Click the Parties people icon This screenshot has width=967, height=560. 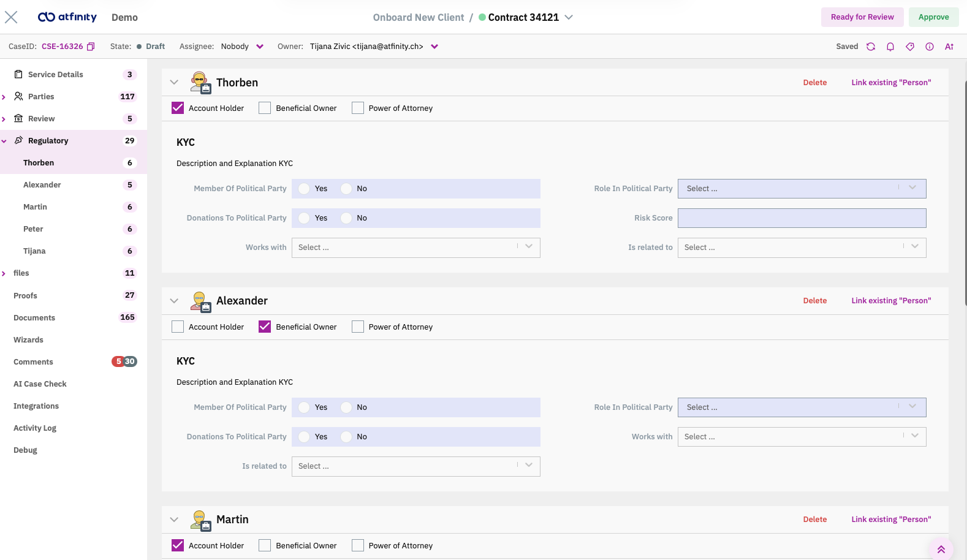[x=18, y=96]
